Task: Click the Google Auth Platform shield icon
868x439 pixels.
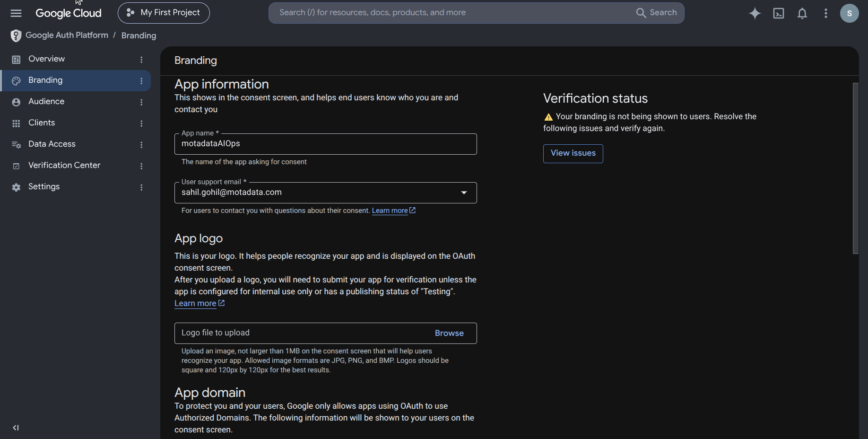Action: coord(16,35)
